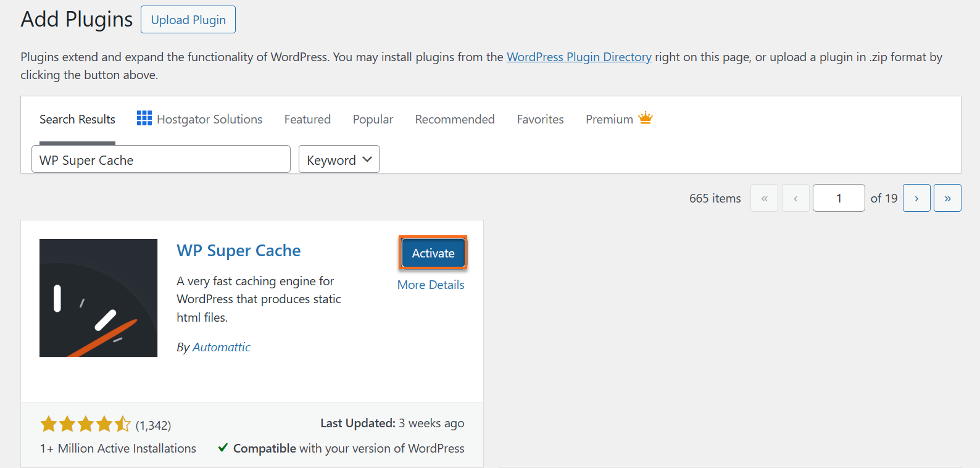Viewport: 980px width, 468px height.
Task: Jump to the last page of results
Action: [947, 198]
